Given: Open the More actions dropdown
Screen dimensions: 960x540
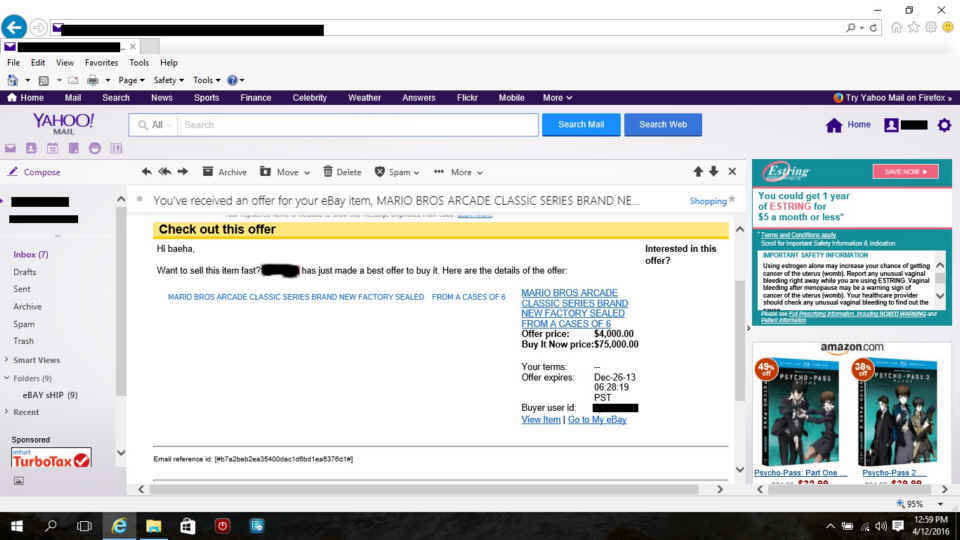Looking at the screenshot, I should point(459,172).
